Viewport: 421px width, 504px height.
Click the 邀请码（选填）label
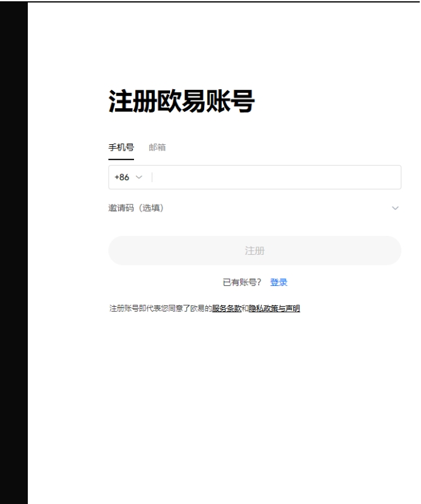(x=136, y=208)
